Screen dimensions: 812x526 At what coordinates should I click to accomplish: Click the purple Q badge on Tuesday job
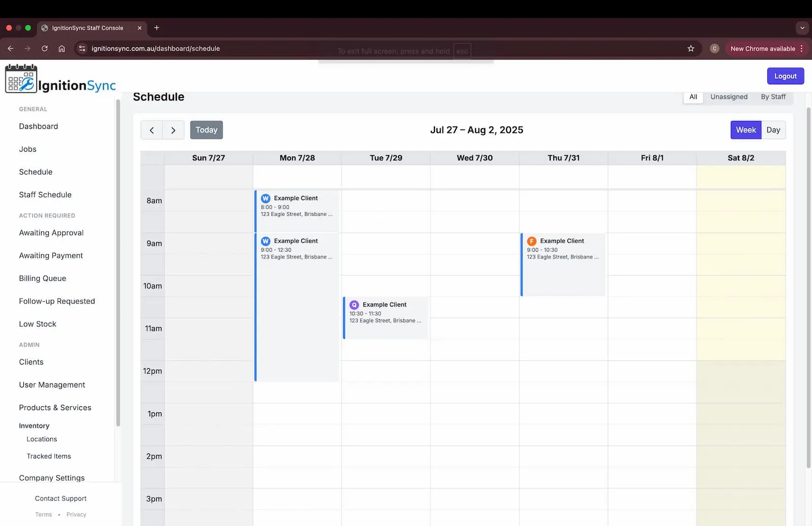coord(354,305)
